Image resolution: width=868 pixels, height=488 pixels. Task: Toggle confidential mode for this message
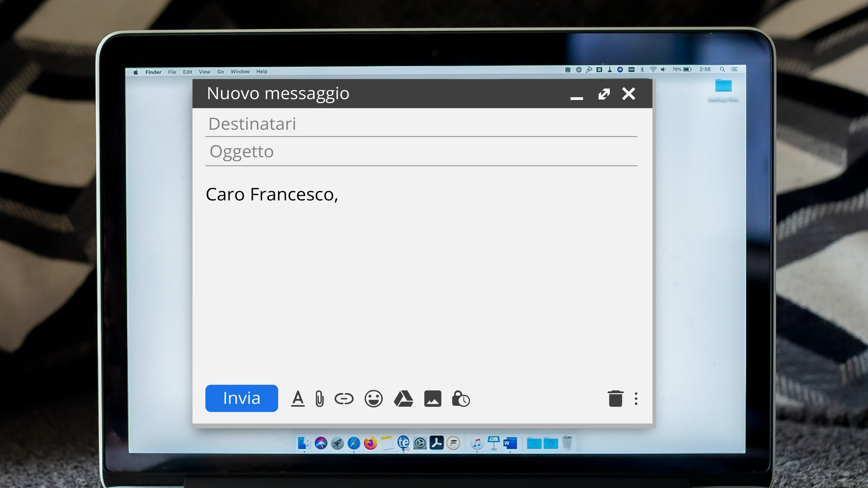(x=461, y=399)
